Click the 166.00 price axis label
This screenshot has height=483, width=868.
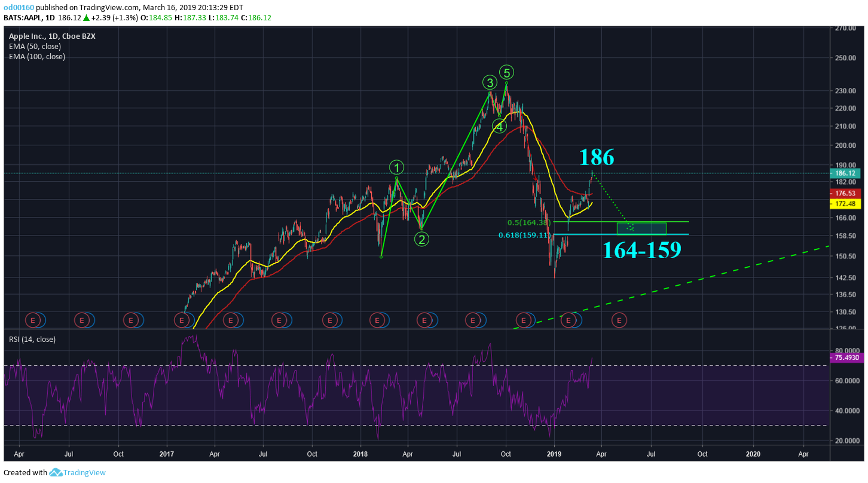[x=844, y=218]
